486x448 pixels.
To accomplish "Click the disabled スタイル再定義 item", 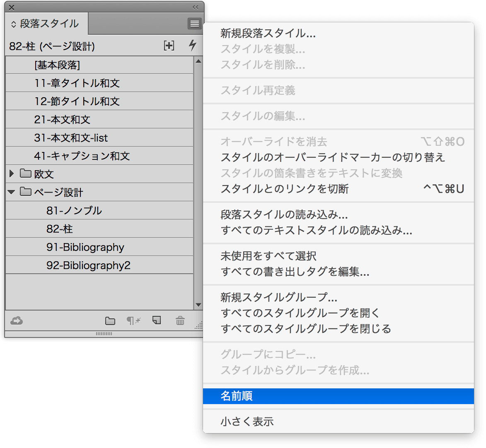I will pos(339,90).
